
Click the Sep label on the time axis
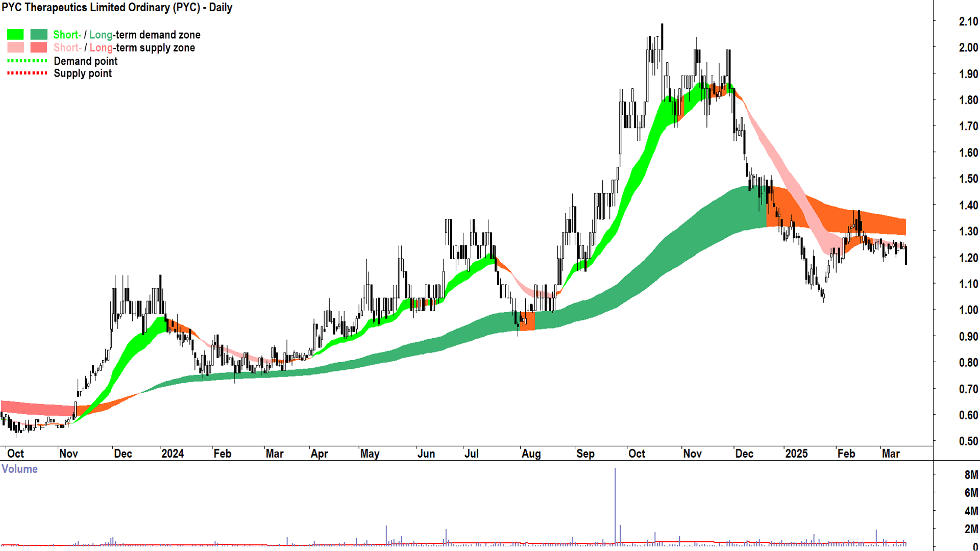585,454
